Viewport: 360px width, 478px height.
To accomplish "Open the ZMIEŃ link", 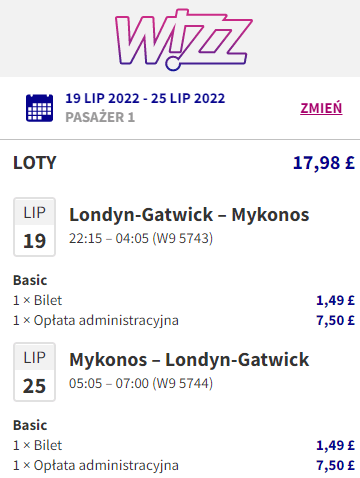I will pyautogui.click(x=321, y=108).
